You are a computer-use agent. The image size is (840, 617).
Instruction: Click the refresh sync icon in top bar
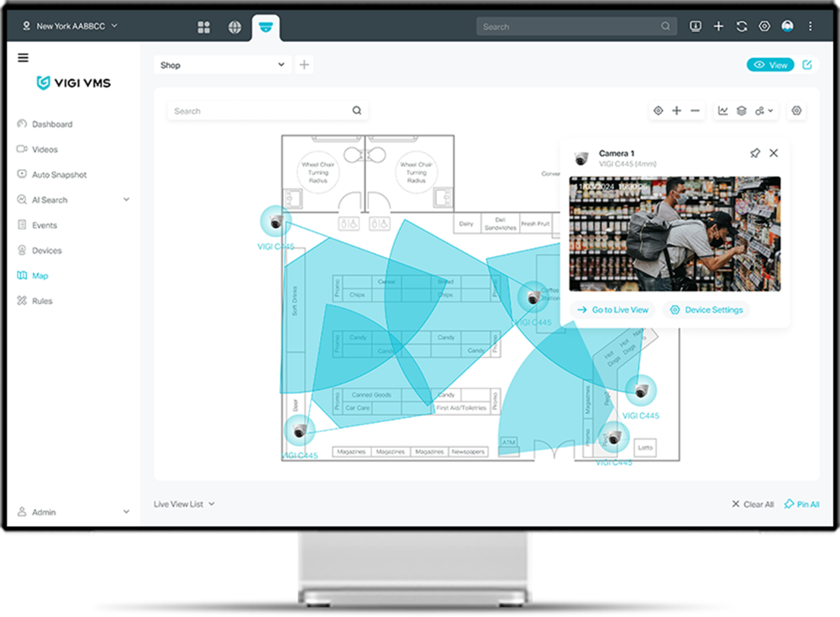coord(741,26)
